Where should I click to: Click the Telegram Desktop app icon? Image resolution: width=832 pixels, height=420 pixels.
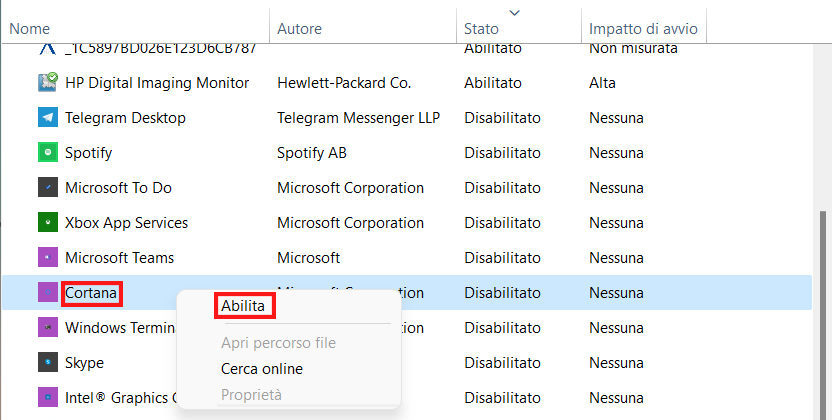(x=48, y=118)
